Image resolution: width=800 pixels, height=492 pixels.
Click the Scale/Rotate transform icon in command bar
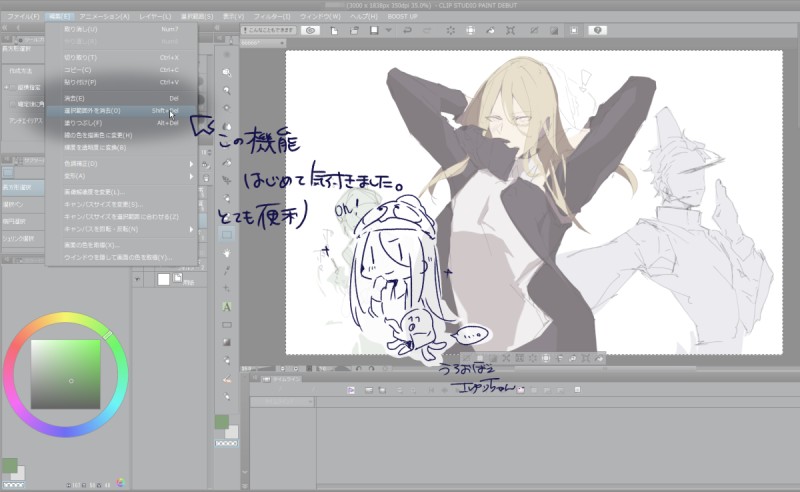tap(510, 31)
